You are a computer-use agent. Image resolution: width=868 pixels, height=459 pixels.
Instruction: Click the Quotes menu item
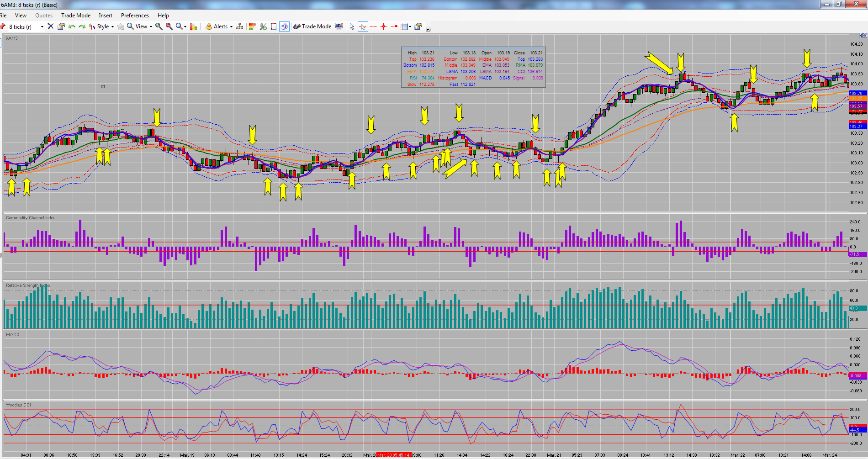[44, 16]
